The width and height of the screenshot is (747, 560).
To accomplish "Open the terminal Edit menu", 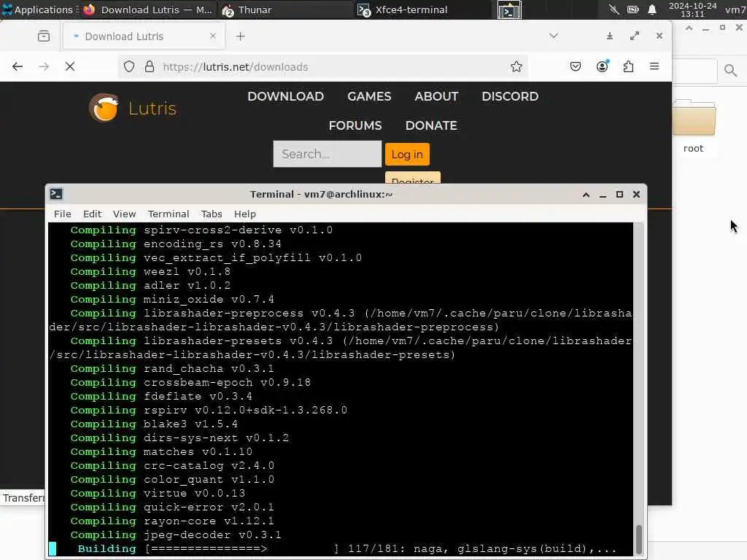I will (92, 214).
